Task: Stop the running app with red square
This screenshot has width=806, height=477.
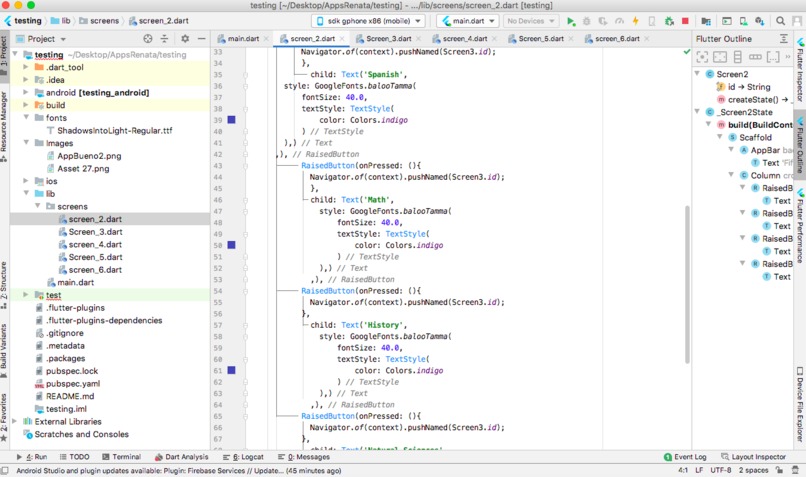Action: coord(685,21)
